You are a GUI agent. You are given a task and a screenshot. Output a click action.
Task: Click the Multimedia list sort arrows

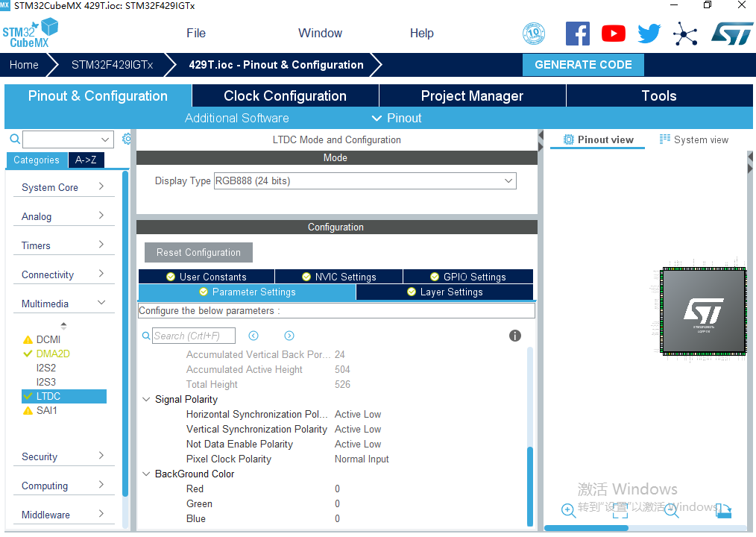point(63,326)
